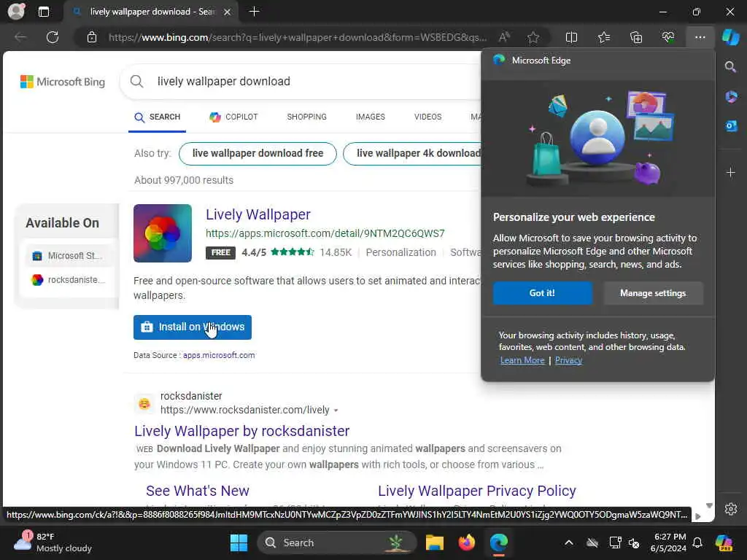
Task: Toggle Read aloud icon in address bar
Action: (504, 37)
